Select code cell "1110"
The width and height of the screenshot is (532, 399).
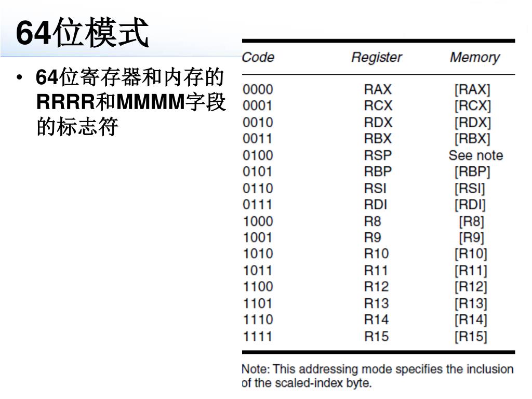click(x=258, y=320)
